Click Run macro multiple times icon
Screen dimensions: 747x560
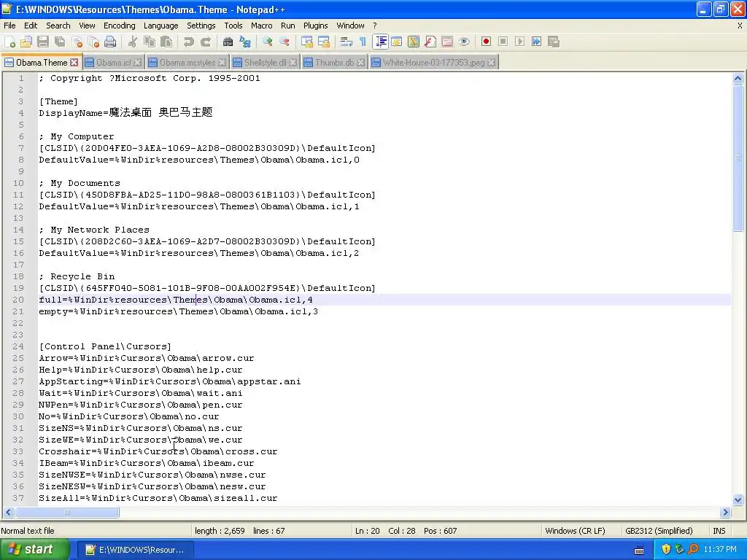click(536, 42)
